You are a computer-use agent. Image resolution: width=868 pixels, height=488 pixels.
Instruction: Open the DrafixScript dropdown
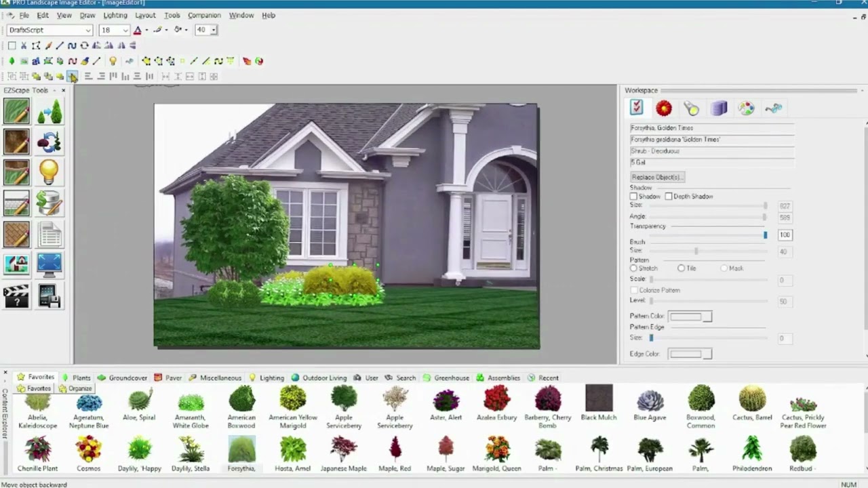tap(87, 30)
